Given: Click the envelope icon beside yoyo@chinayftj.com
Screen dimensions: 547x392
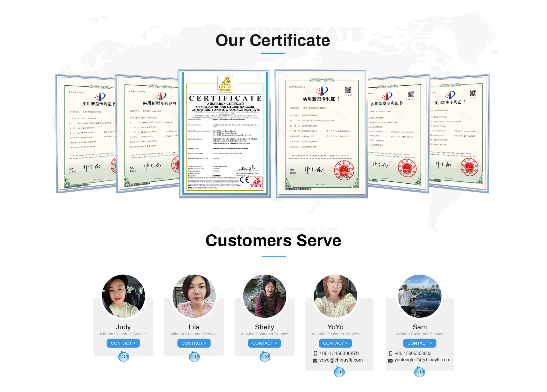Looking at the screenshot, I should pos(315,360).
